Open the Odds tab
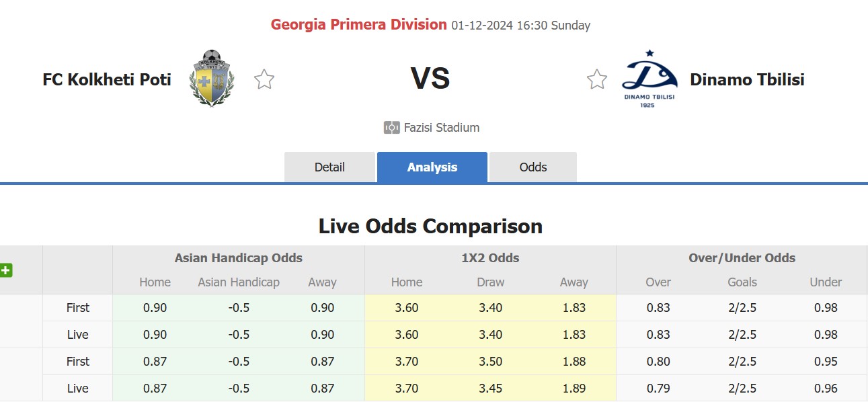The image size is (868, 402). coord(533,167)
